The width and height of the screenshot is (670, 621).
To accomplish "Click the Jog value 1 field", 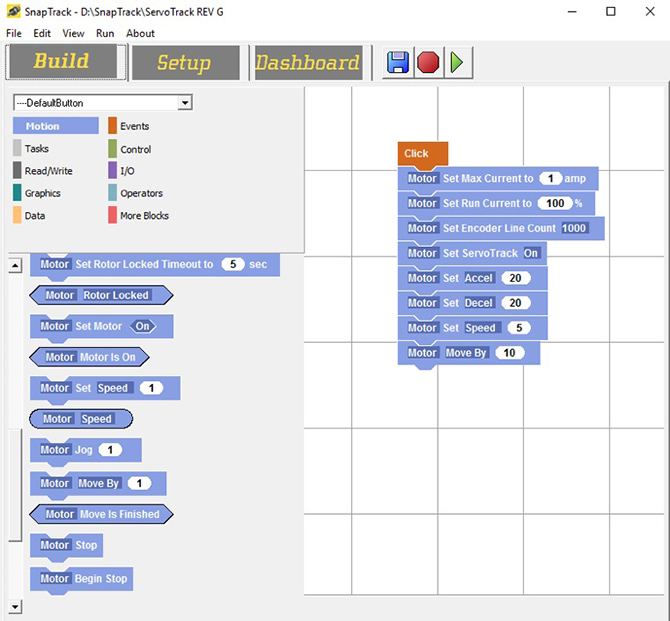I will pyautogui.click(x=110, y=450).
